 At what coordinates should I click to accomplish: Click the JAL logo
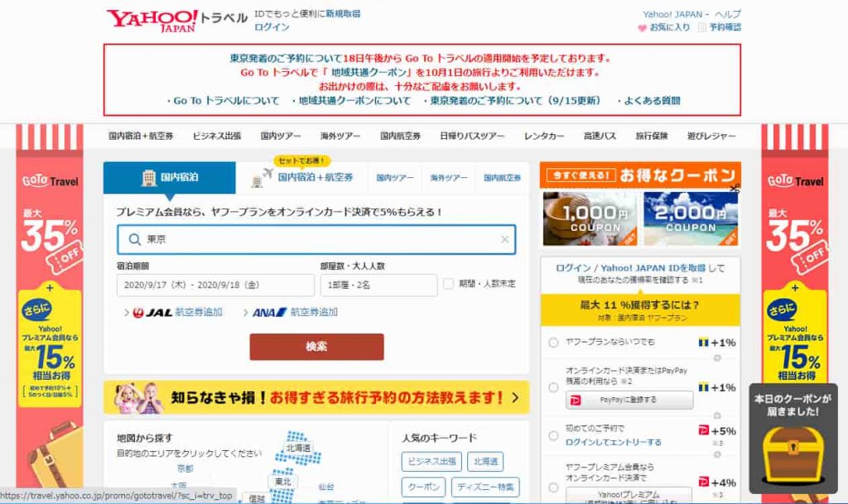point(152,312)
